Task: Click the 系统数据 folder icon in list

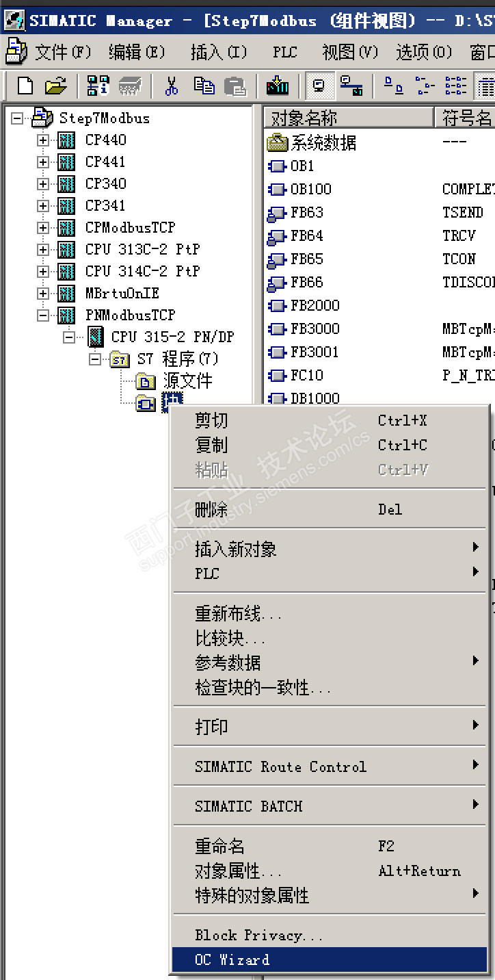Action: [277, 143]
